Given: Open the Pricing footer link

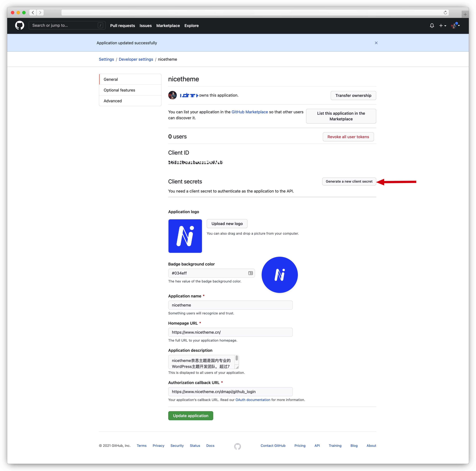Looking at the screenshot, I should coord(300,446).
